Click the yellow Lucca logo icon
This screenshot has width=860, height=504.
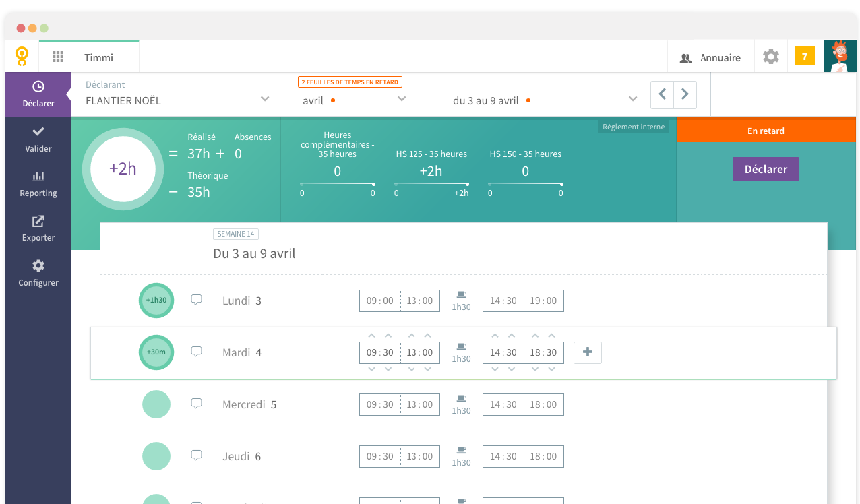point(22,57)
